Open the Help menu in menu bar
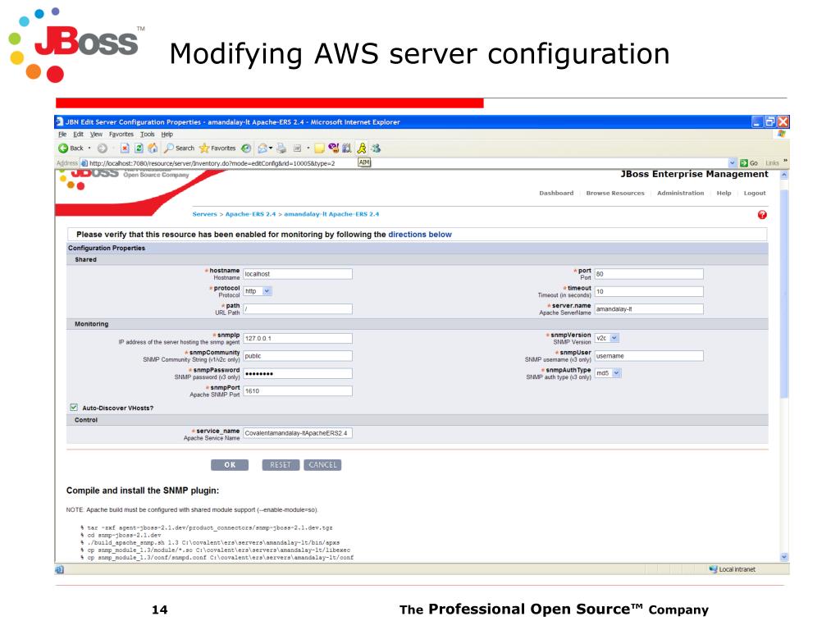This screenshot has height=630, width=840. click(167, 135)
